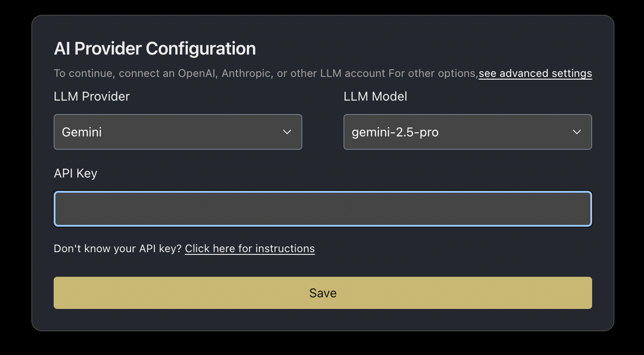Viewport: 644px width, 355px height.
Task: Click the 'LLM Model' field label
Action: pyautogui.click(x=375, y=96)
